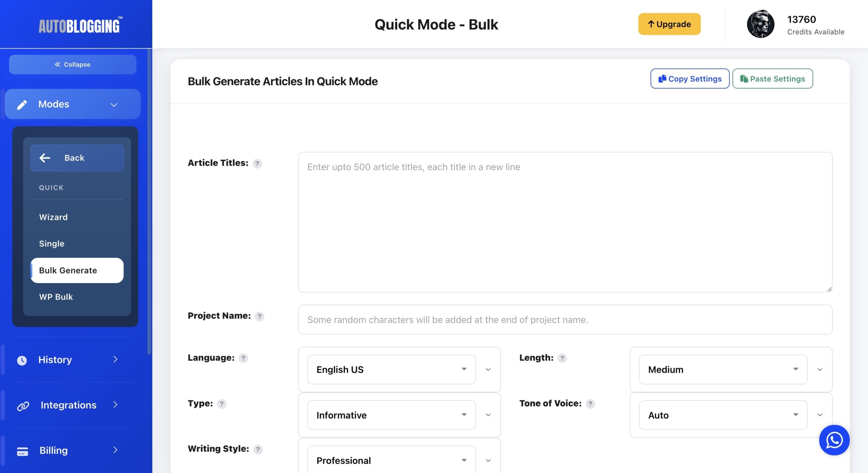
Task: Click the Language help question mark icon
Action: pyautogui.click(x=243, y=358)
